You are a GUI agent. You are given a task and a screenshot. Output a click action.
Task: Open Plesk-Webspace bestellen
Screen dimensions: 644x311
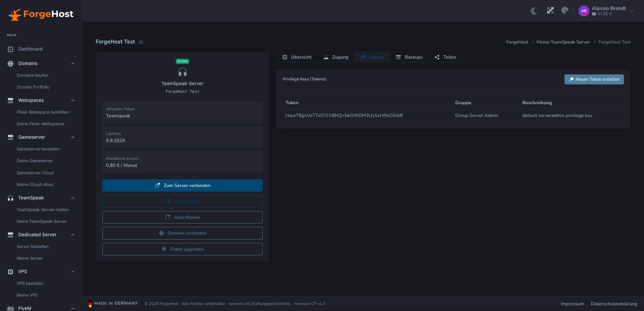point(43,112)
